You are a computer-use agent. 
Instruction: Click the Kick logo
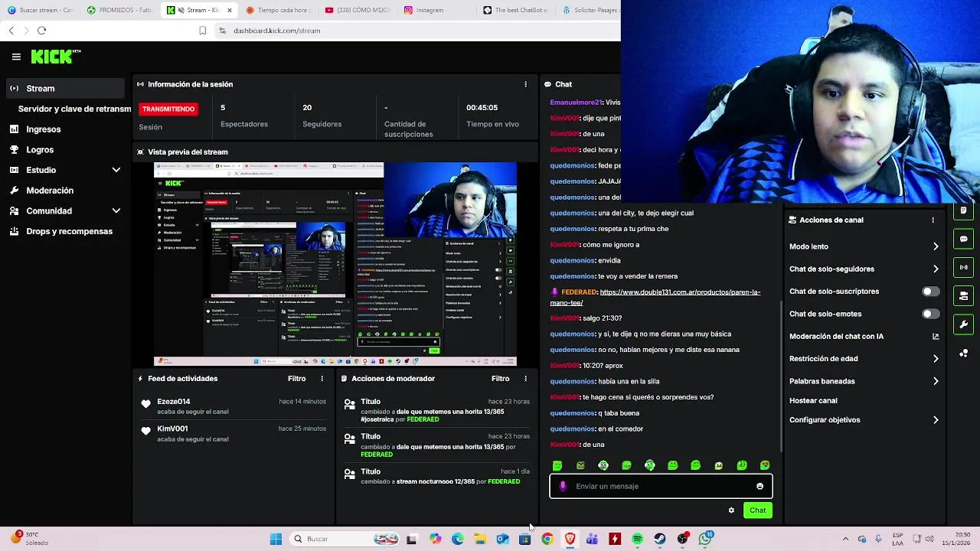pos(55,57)
